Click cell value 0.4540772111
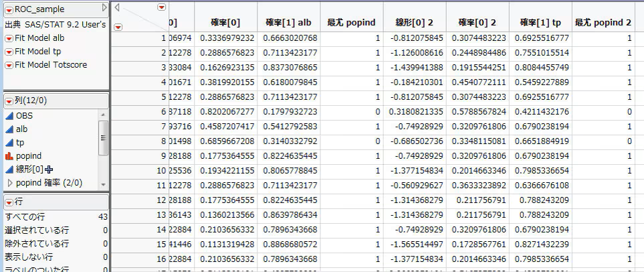The width and height of the screenshot is (644, 272). click(479, 82)
